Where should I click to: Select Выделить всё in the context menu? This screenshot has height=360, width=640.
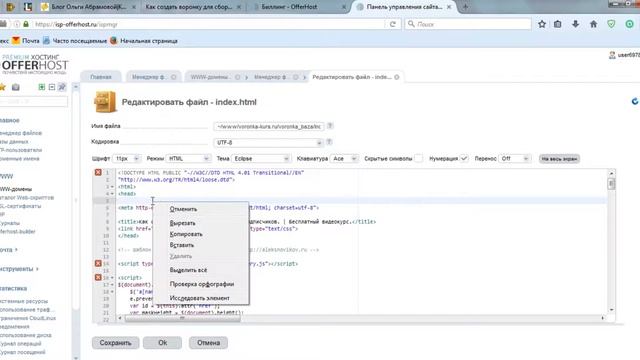point(188,270)
